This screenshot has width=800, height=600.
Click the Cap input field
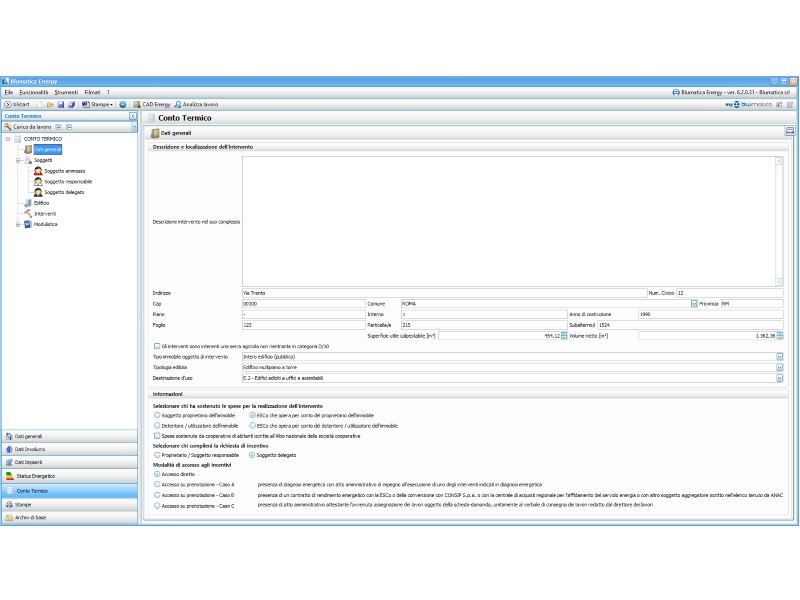tap(304, 304)
